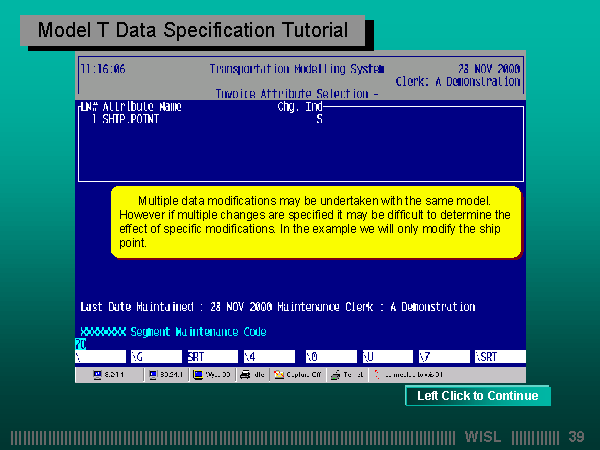Click the Model T Data Specification Tutorial title
This screenshot has width=600, height=450.
pyautogui.click(x=193, y=31)
